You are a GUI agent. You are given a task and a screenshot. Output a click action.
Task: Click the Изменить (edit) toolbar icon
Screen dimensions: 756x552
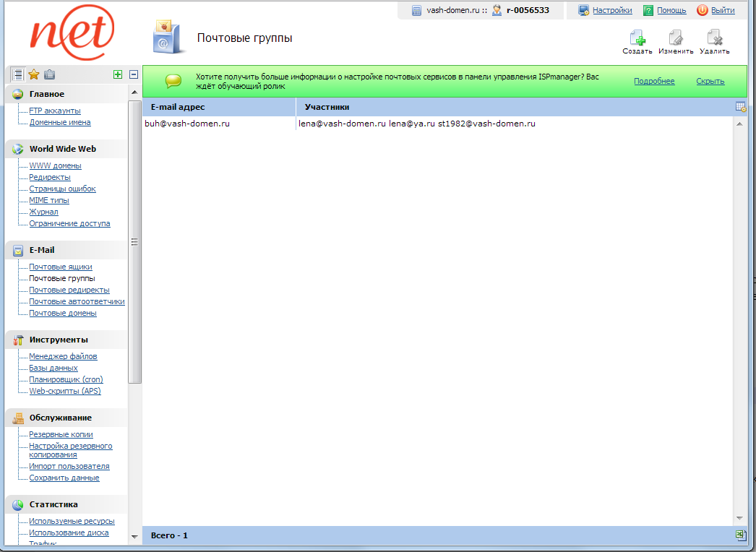click(676, 38)
